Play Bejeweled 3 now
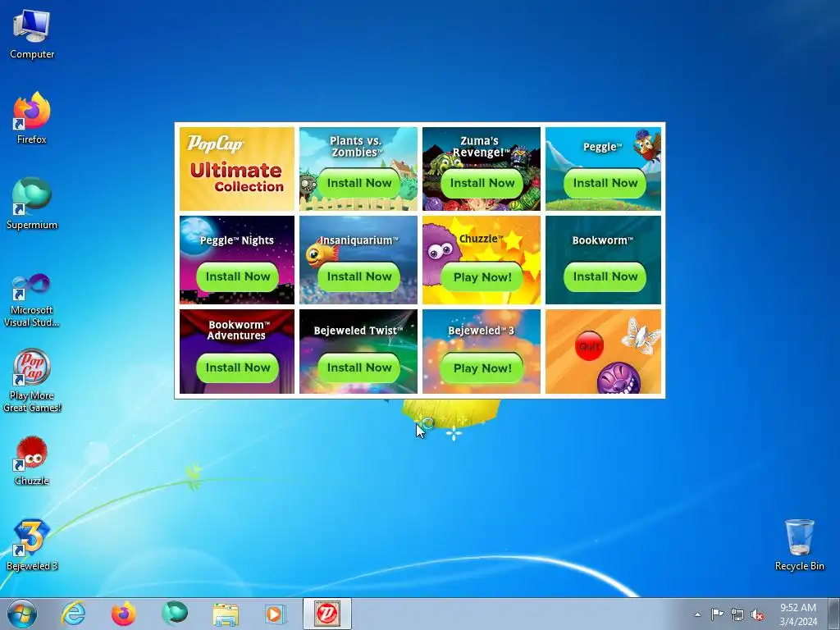This screenshot has width=840, height=630. (482, 368)
